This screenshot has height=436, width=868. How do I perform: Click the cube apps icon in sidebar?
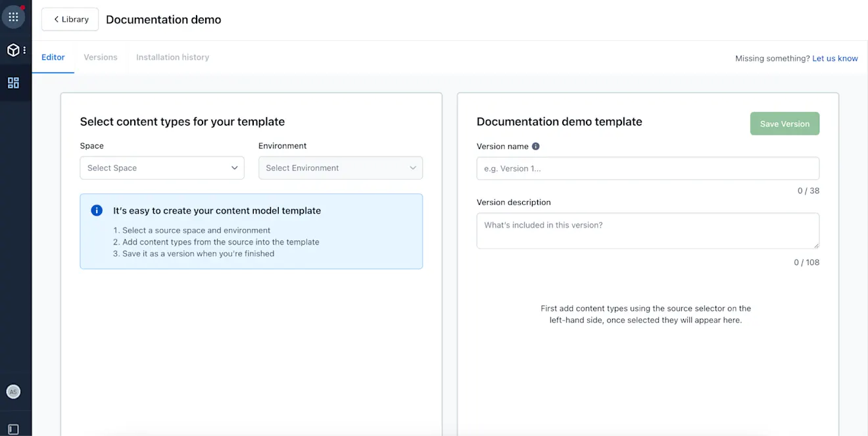click(13, 50)
